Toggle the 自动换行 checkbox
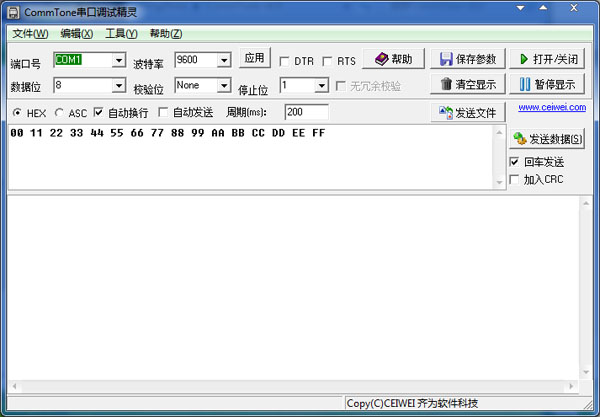The height and width of the screenshot is (417, 600). point(98,112)
